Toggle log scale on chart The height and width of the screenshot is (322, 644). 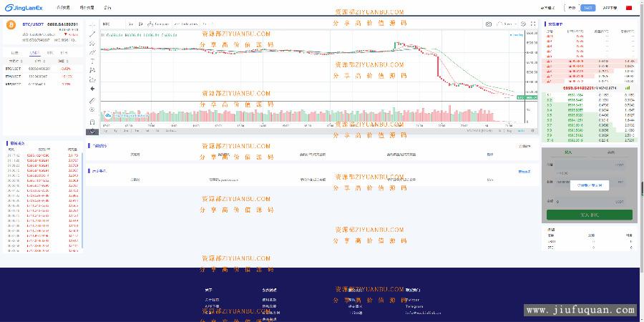click(509, 131)
